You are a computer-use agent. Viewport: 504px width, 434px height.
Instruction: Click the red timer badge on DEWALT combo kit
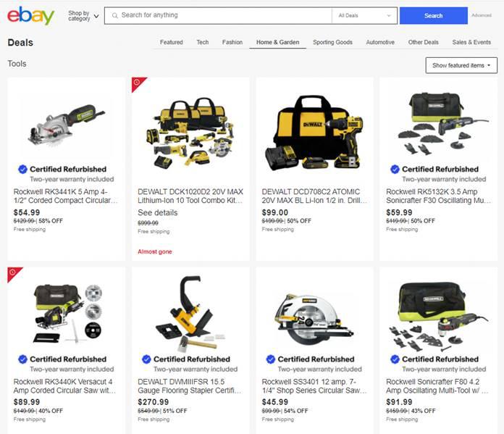(137, 83)
